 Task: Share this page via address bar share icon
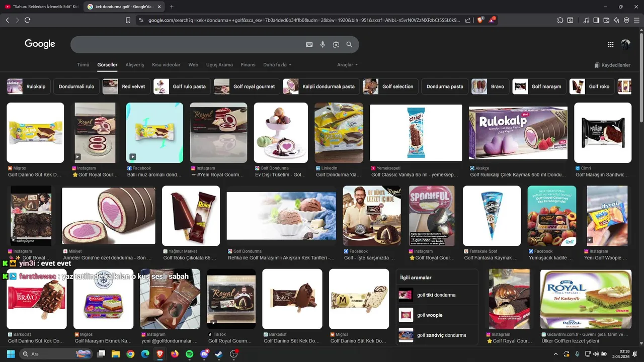click(x=468, y=20)
